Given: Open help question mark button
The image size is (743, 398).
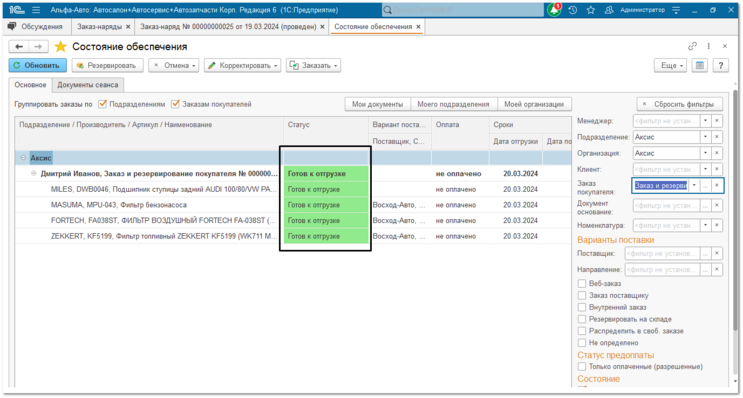Looking at the screenshot, I should point(721,65).
